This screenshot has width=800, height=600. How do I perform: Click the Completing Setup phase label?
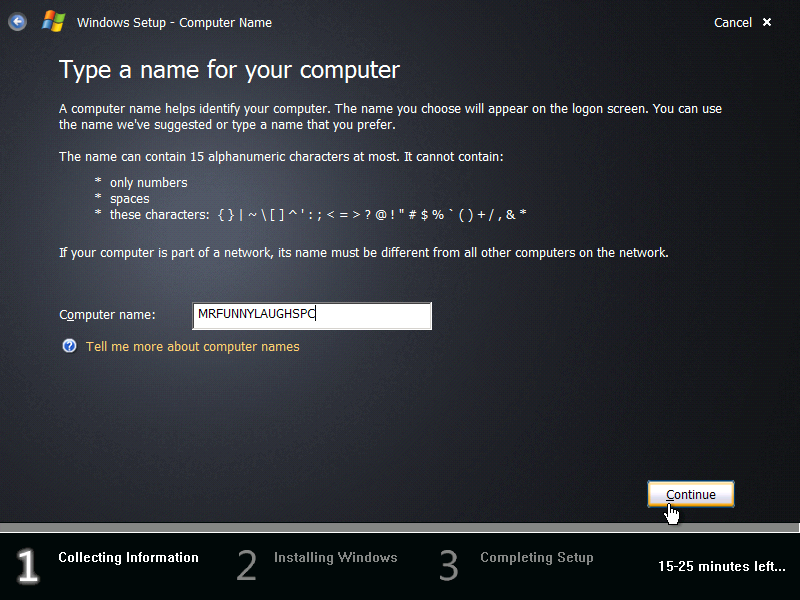coord(537,558)
